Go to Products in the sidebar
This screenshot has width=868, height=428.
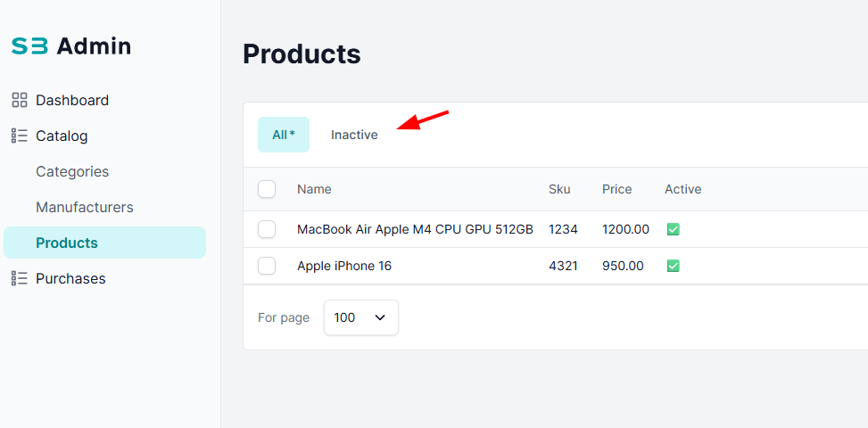104,243
